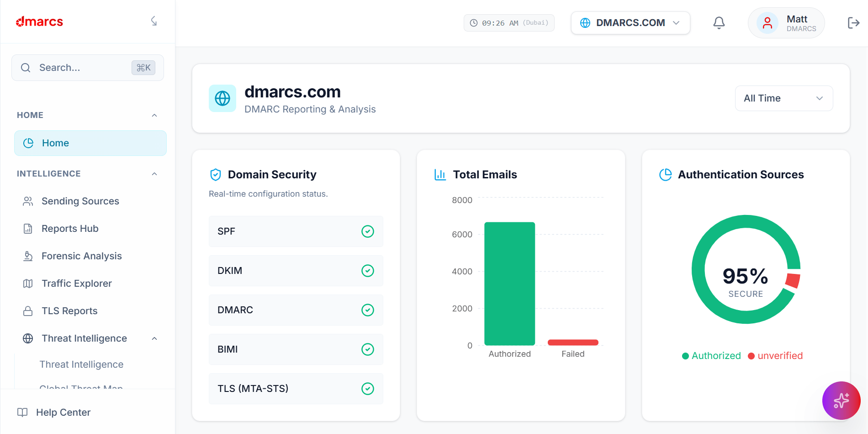This screenshot has width=868, height=434.
Task: Open the Threat Intelligence globe icon
Action: point(28,338)
